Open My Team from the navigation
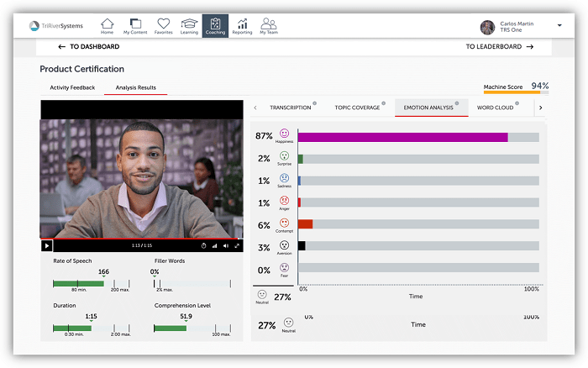Screen dimensions: 588x368 coord(269,26)
